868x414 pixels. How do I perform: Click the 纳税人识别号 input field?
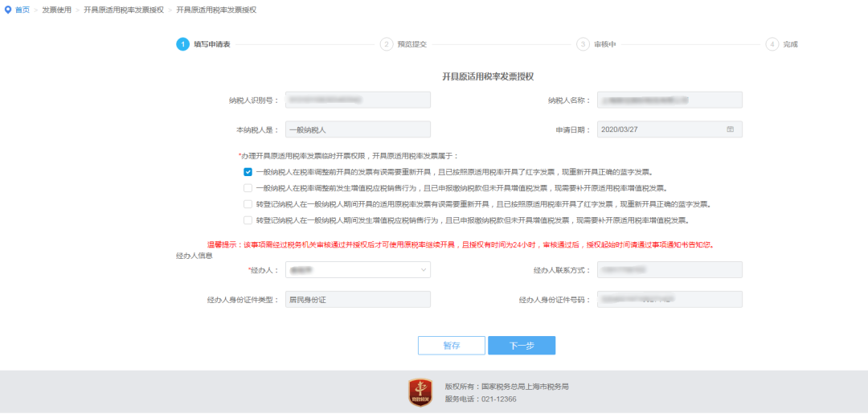click(358, 100)
